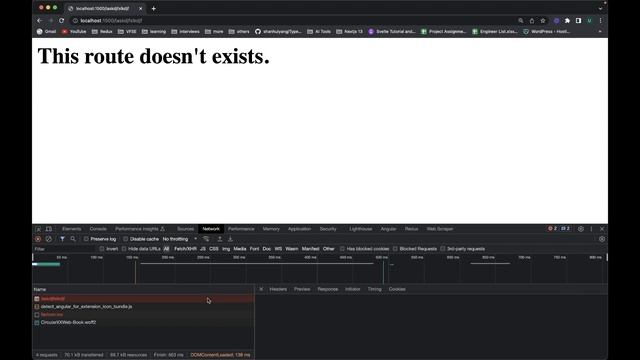
Task: Close the request details pane
Action: click(261, 289)
